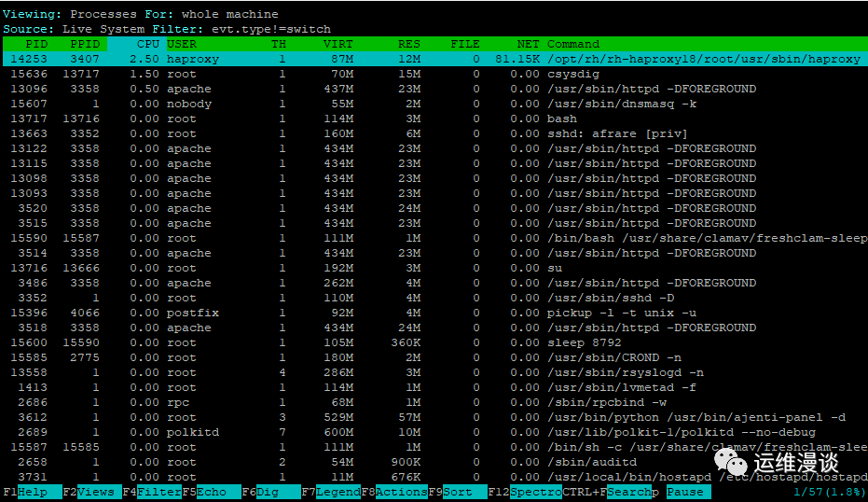Open the F2 Views menu
The width and height of the screenshot is (868, 502).
(92, 492)
